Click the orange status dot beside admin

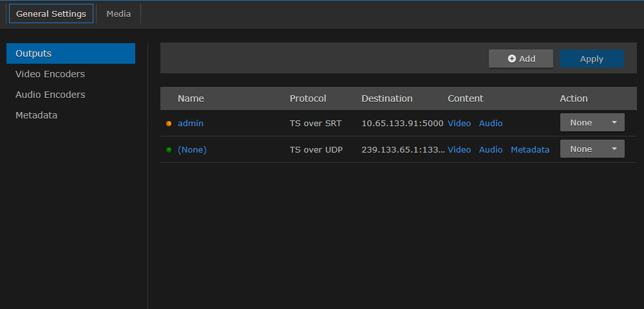(x=169, y=124)
